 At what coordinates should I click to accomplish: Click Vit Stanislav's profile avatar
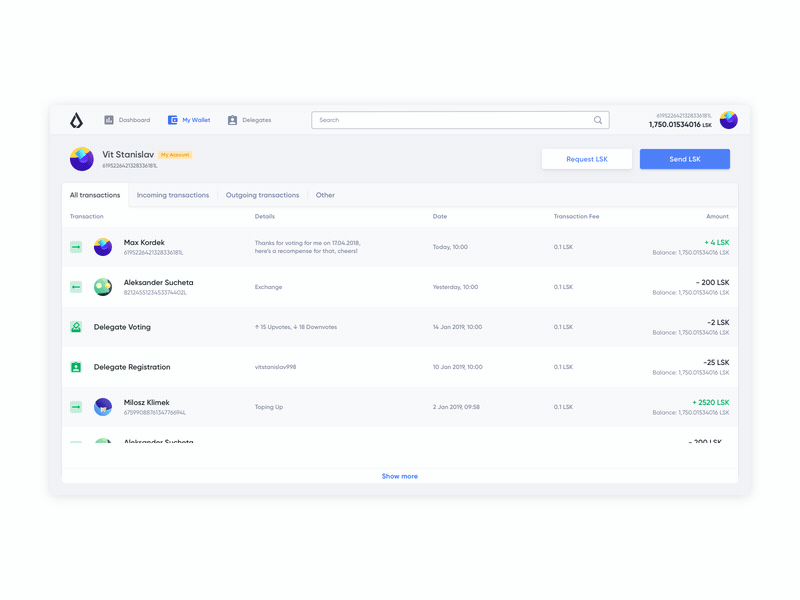pos(82,159)
